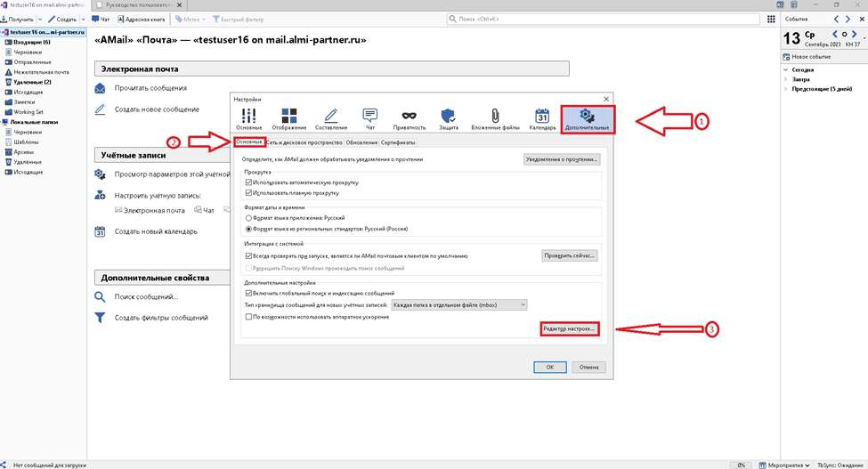868x469 pixels.
Task: Open Приватность mask icon category
Action: pyautogui.click(x=410, y=119)
